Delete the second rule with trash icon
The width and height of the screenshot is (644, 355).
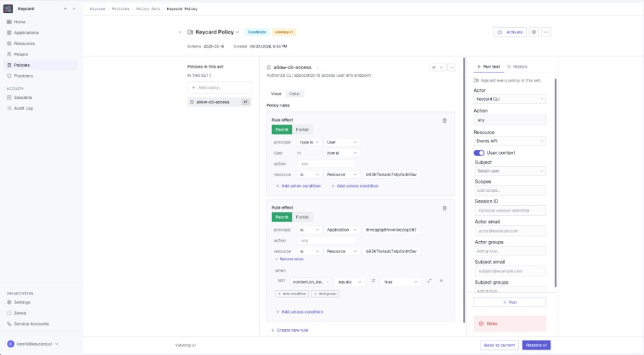(x=445, y=208)
